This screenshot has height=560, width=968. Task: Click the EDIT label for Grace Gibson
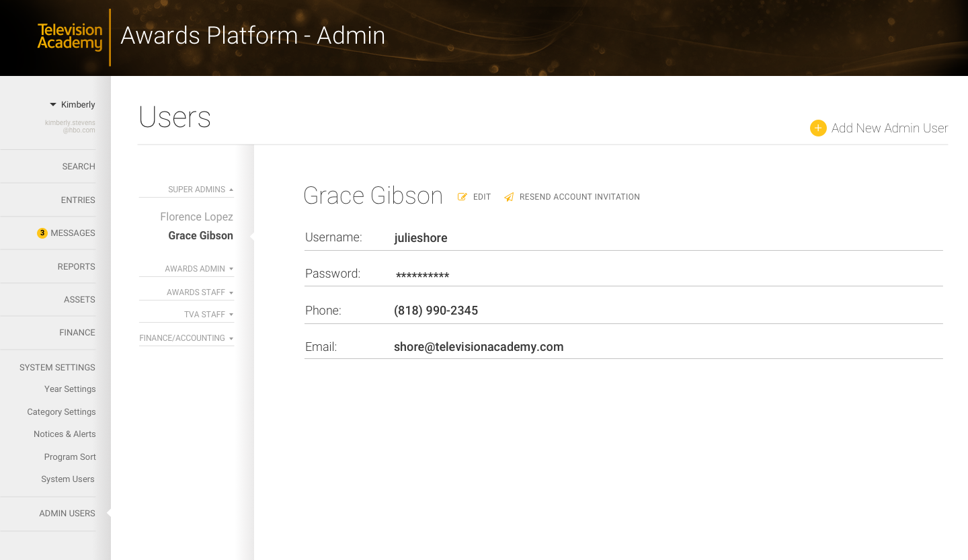tap(482, 197)
